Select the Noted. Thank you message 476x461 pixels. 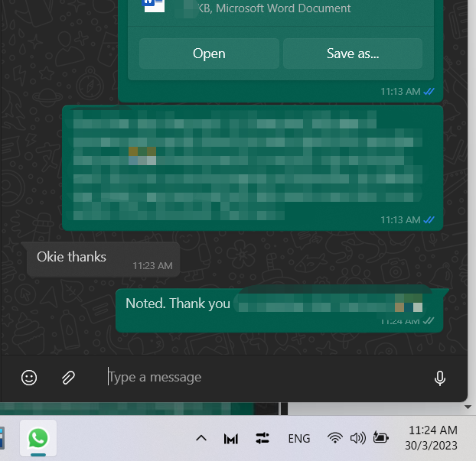click(x=279, y=310)
